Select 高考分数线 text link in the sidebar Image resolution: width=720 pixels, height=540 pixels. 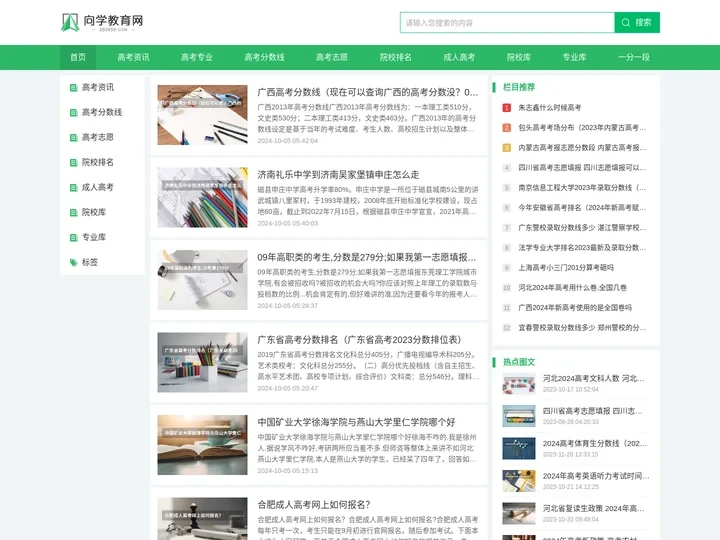[x=102, y=112]
